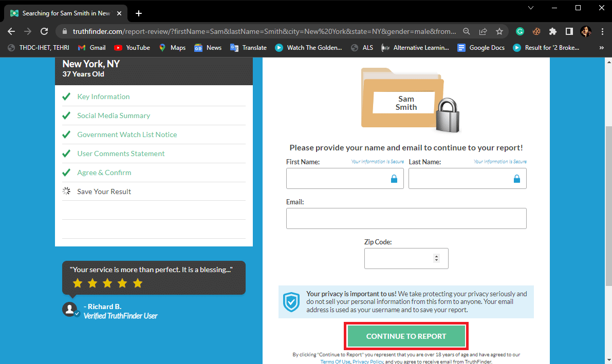612x364 pixels.
Task: Open THDC-IHET, TEHRI bookmark
Action: [x=39, y=48]
